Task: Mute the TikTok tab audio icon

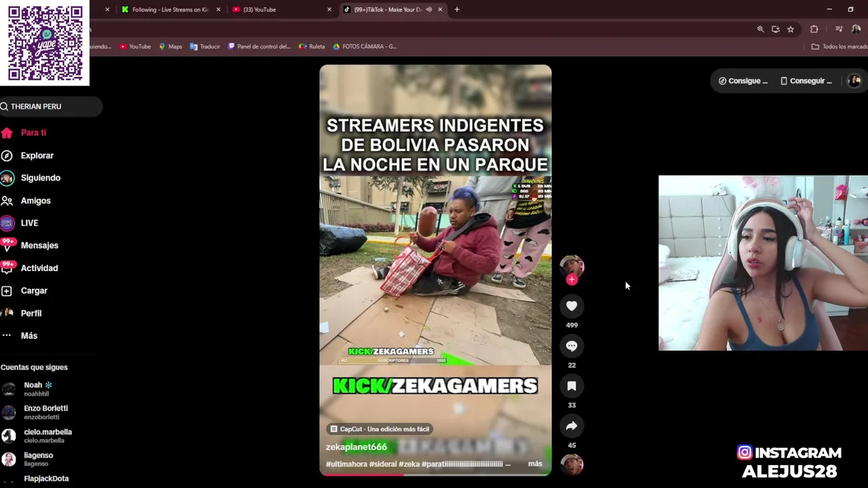Action: coord(429,9)
